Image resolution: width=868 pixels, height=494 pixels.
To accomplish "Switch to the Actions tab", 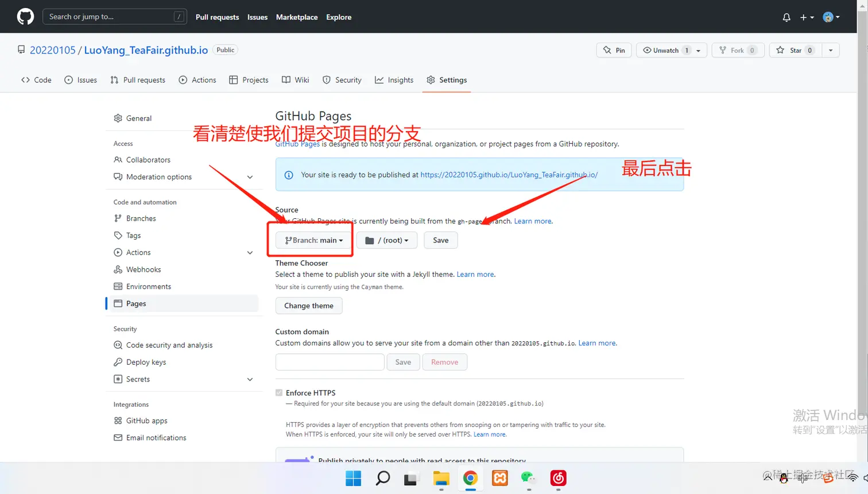I will (197, 80).
